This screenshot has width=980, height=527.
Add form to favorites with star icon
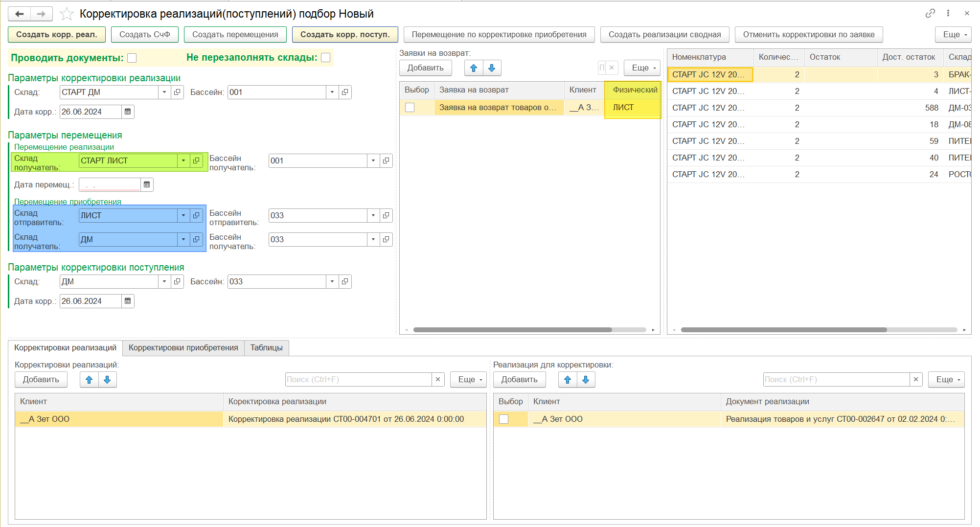click(67, 14)
